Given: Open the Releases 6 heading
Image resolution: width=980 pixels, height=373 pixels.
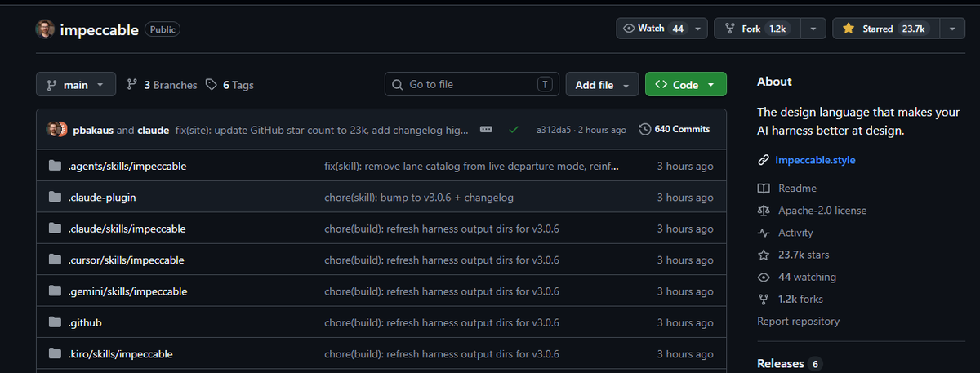Looking at the screenshot, I should 789,363.
